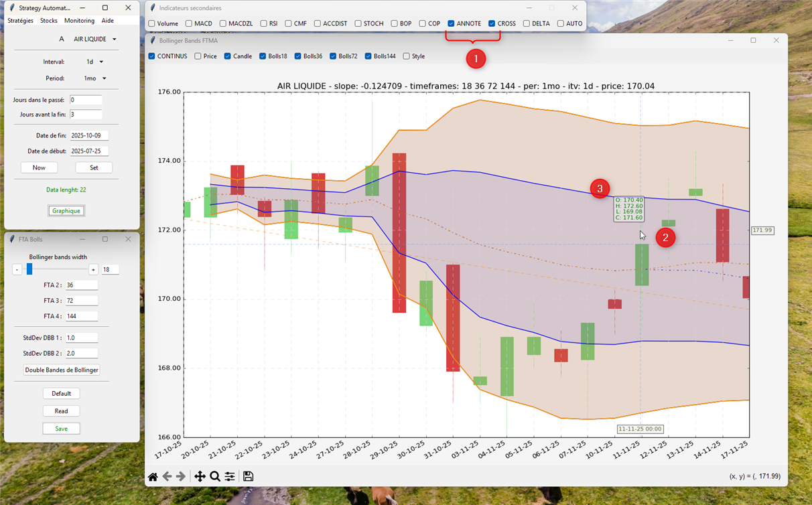Click the Home reset view icon
The height and width of the screenshot is (505, 812).
point(153,476)
